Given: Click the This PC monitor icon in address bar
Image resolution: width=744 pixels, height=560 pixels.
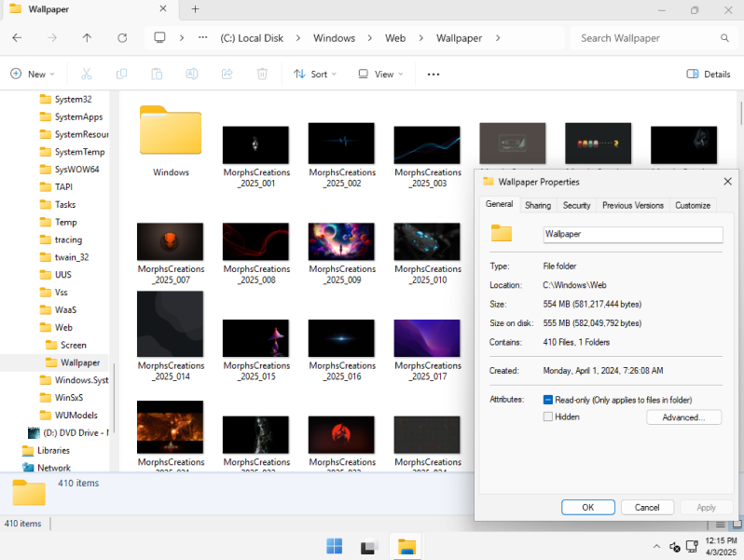Looking at the screenshot, I should pos(160,37).
